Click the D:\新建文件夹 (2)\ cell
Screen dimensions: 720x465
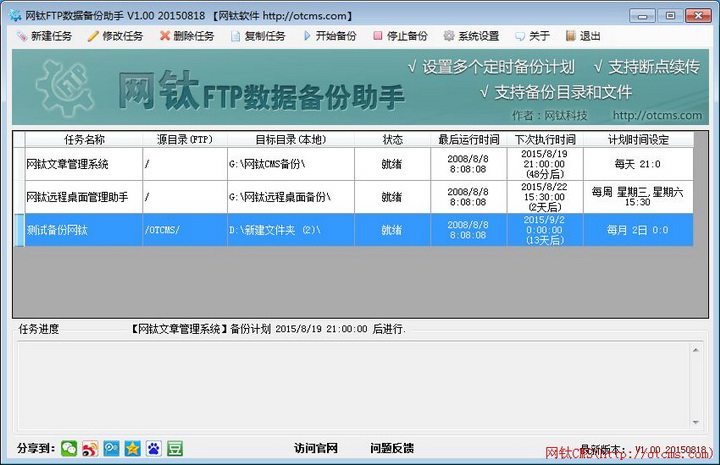point(291,230)
